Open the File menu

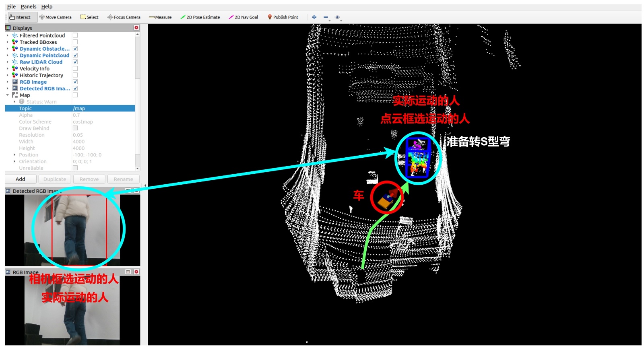[11, 6]
